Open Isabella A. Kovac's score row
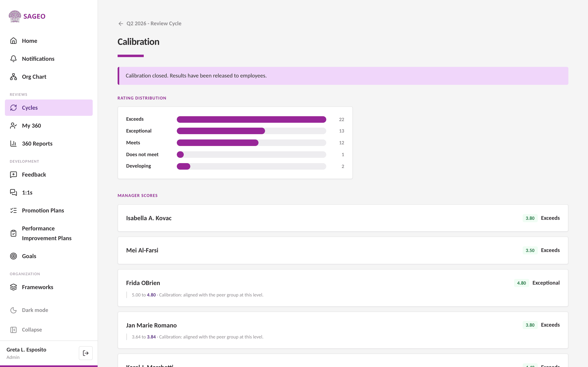This screenshot has height=367, width=588. point(343,218)
